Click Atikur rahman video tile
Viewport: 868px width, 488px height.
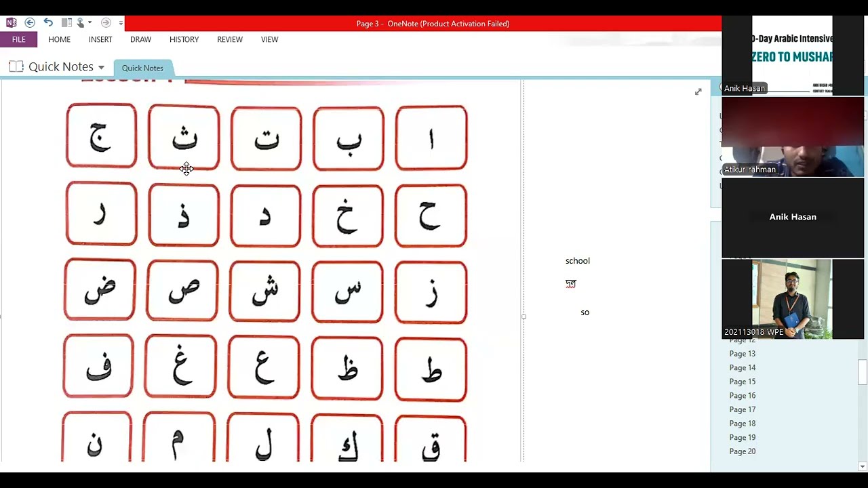[x=793, y=136]
